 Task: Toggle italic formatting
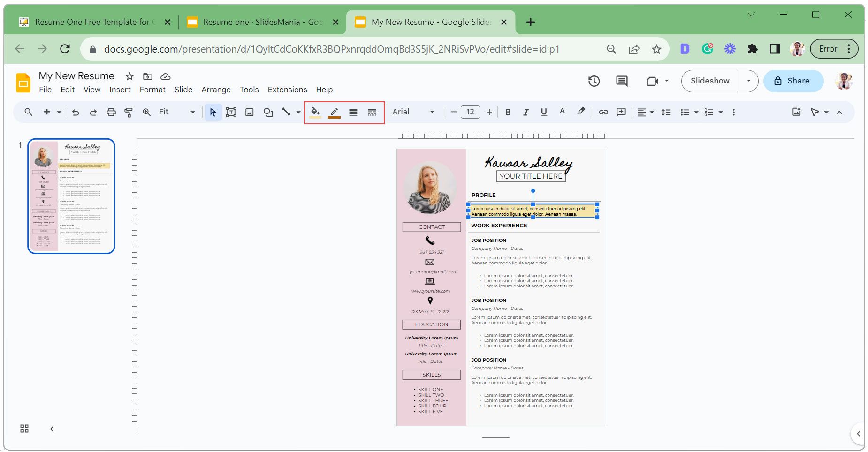[525, 112]
